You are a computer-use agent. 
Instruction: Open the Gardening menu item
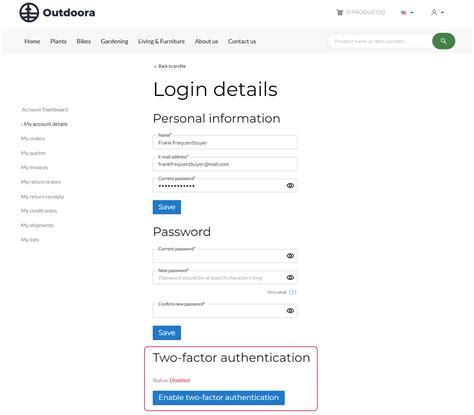coord(114,41)
